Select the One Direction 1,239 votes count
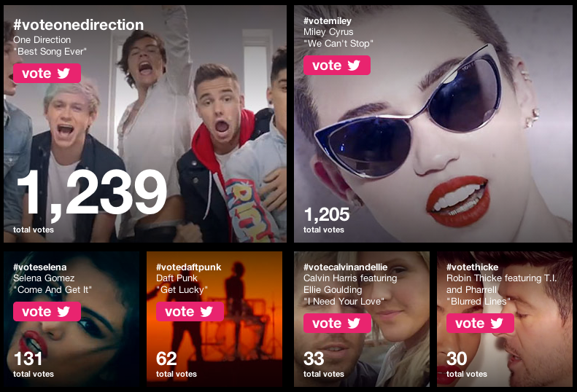The width and height of the screenshot is (577, 392). [92, 194]
